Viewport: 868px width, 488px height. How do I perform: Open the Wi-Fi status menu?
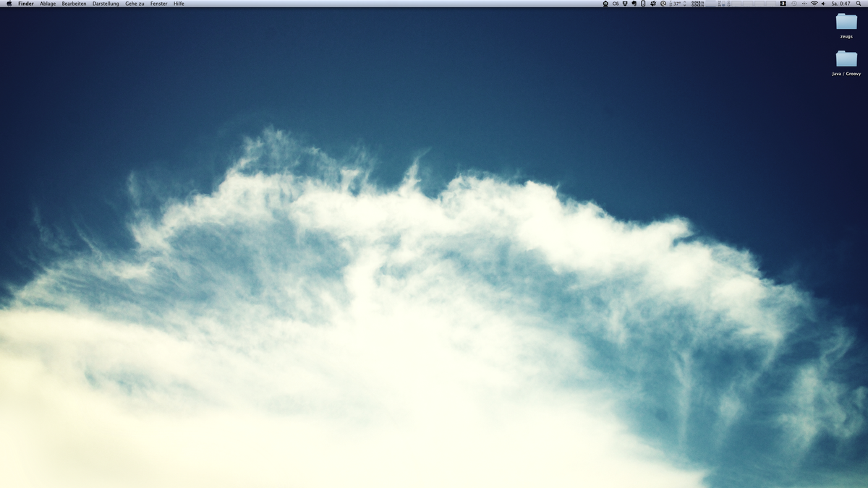point(814,4)
